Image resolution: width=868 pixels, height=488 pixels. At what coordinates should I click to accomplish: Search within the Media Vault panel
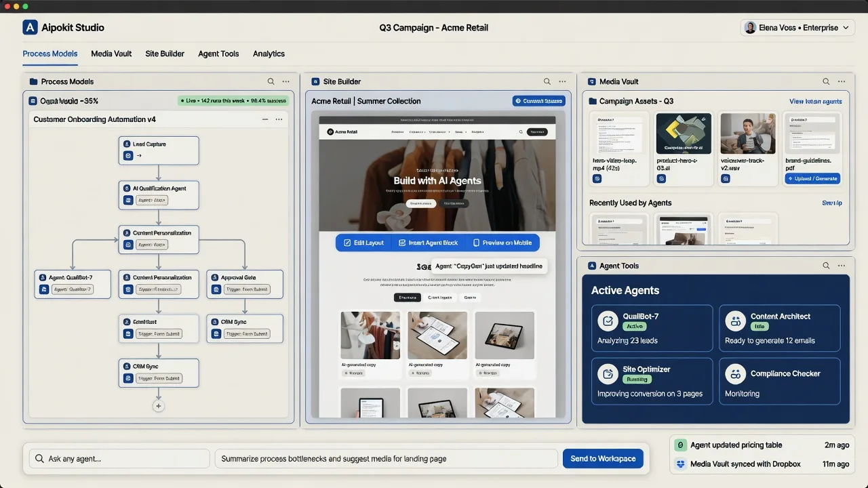tap(826, 81)
